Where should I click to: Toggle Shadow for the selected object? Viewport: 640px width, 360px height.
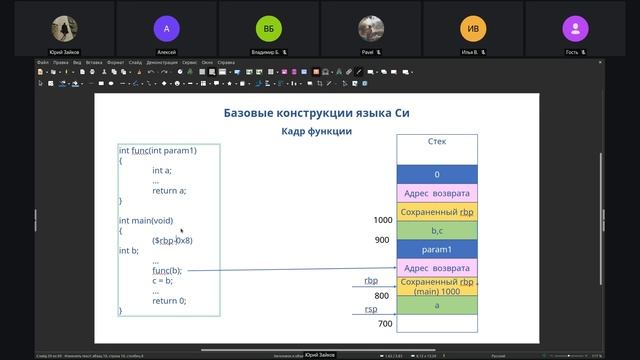(x=310, y=83)
